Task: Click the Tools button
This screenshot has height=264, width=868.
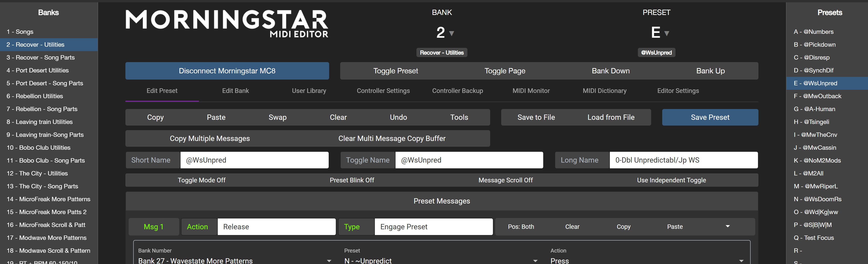Action: coord(459,117)
